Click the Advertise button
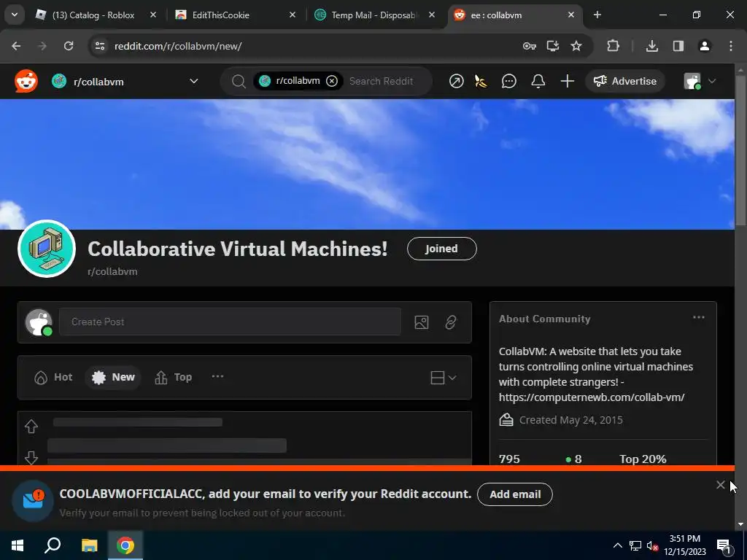This screenshot has width=747, height=560. pyautogui.click(x=625, y=82)
